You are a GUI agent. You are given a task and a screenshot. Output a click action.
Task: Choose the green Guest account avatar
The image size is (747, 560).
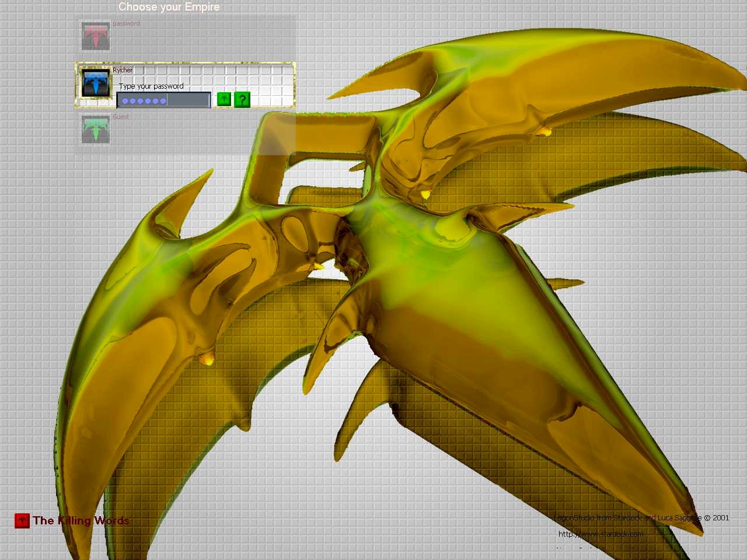[95, 129]
